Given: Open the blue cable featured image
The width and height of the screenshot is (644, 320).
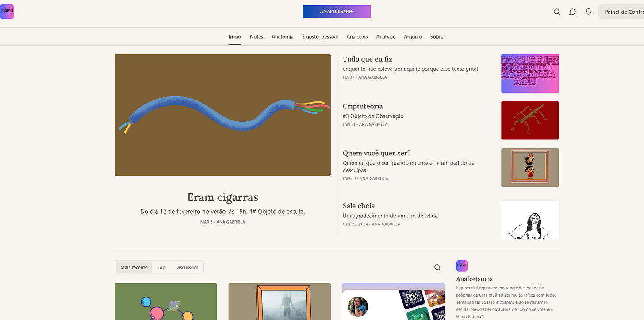Looking at the screenshot, I should 222,115.
